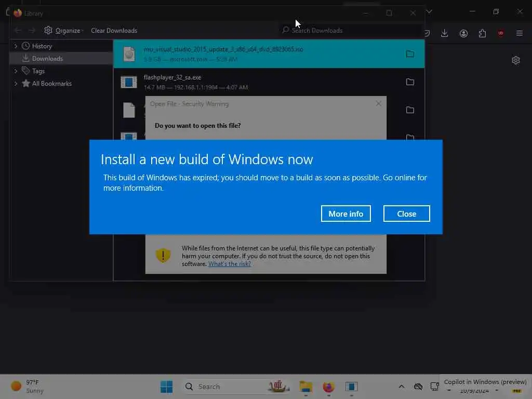The height and width of the screenshot is (399, 532).
Task: Click the flashplayer exe file icon
Action: (129, 82)
